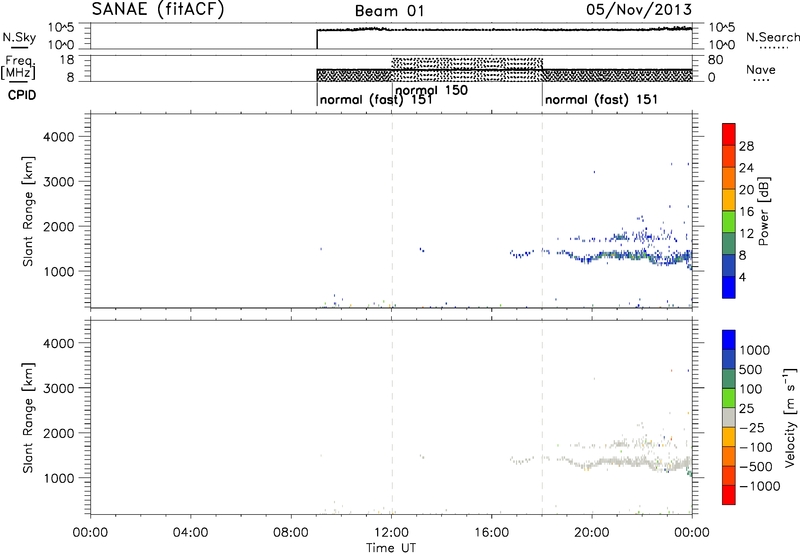Pick the gray -25 to 25 Velocity segment
This screenshot has width=800, height=554.
729,417
